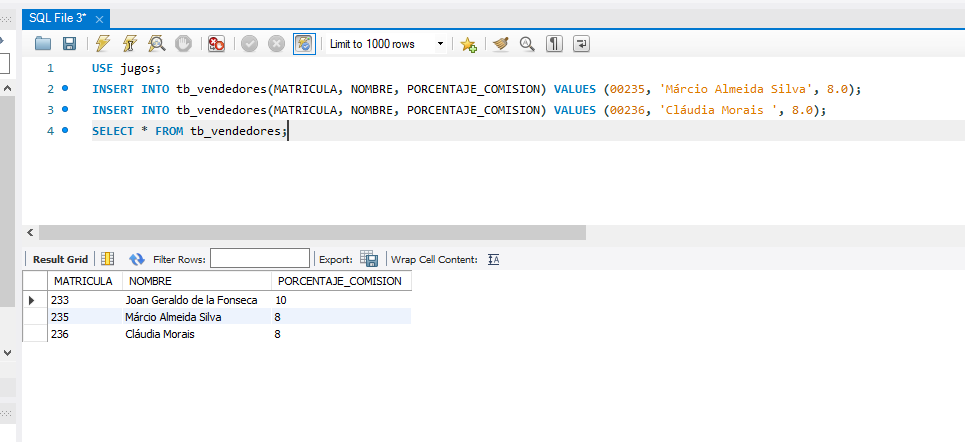Viewport: 965px width, 442px height.
Task: Toggle Wrap Cell Content icon
Action: point(494,260)
